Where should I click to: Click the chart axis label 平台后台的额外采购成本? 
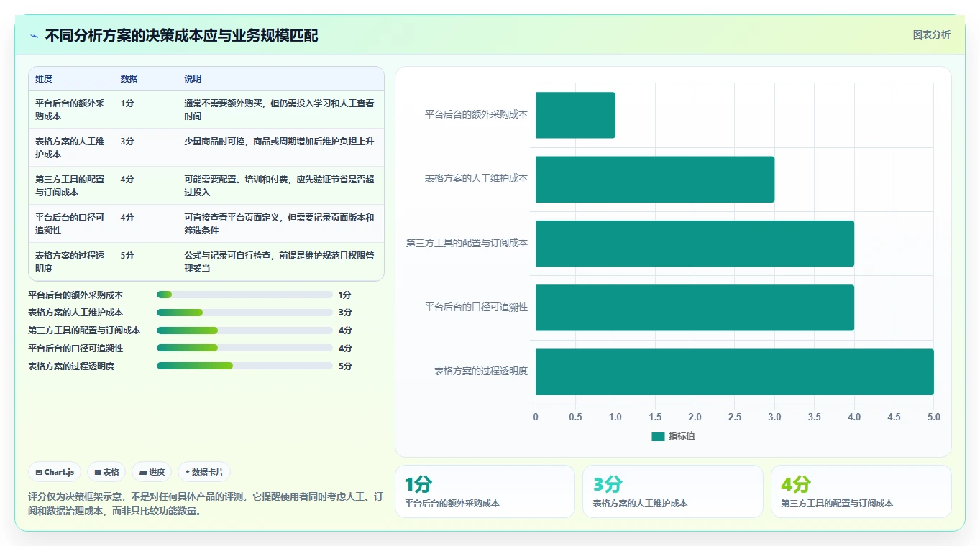tap(476, 114)
